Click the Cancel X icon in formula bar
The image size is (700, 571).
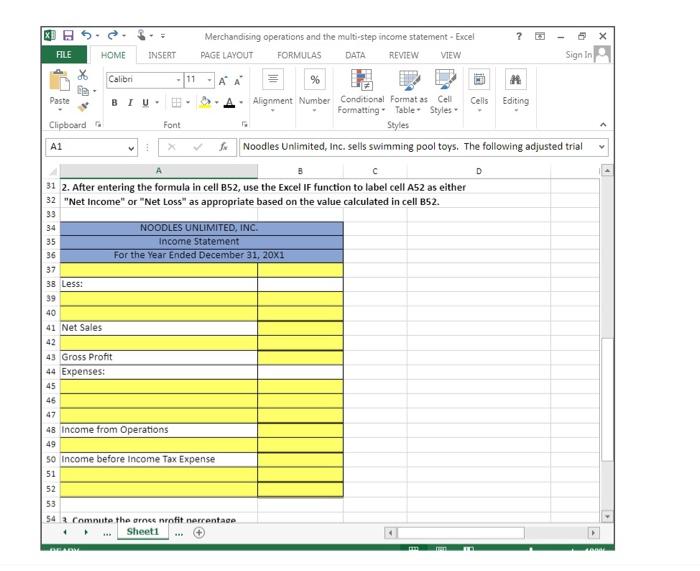(171, 147)
